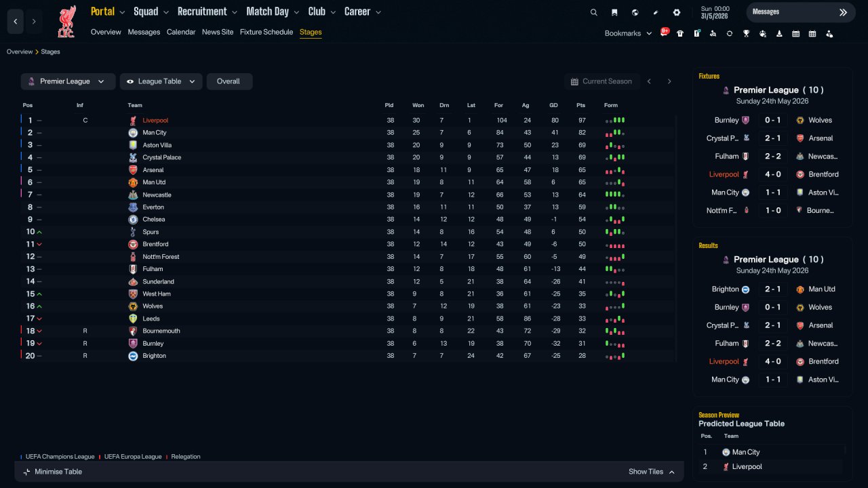The width and height of the screenshot is (868, 488).
Task: Open the world globe icon
Action: (x=635, y=12)
